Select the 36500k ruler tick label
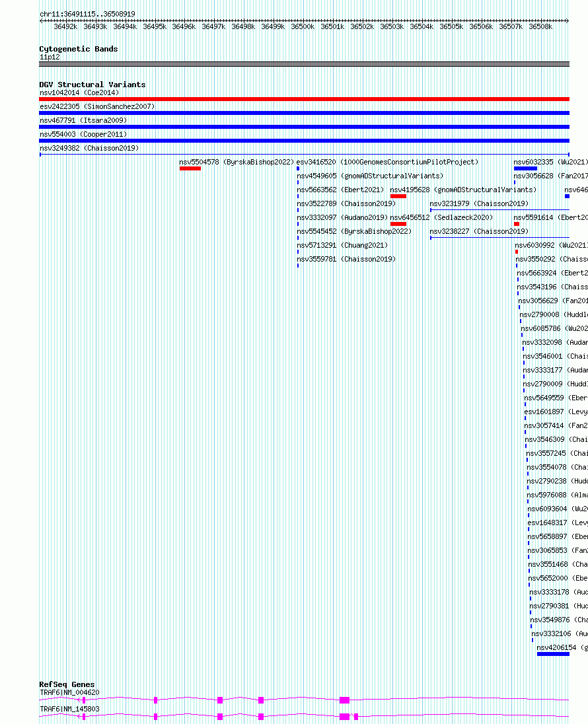 point(303,27)
